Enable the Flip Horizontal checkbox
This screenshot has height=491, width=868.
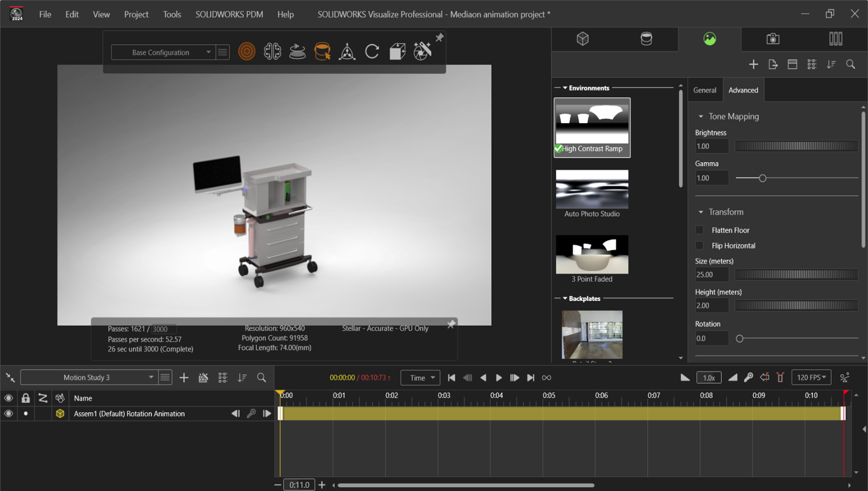coord(699,246)
